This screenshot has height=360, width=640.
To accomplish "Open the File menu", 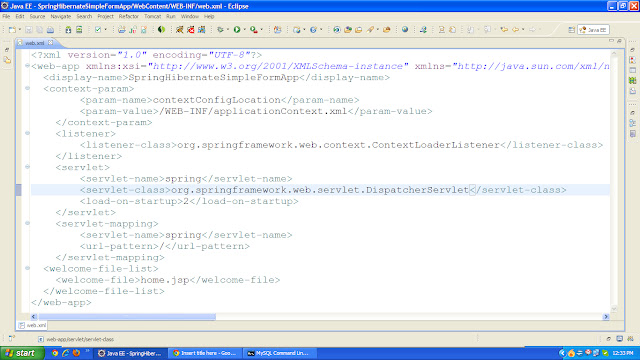I will [x=6, y=17].
